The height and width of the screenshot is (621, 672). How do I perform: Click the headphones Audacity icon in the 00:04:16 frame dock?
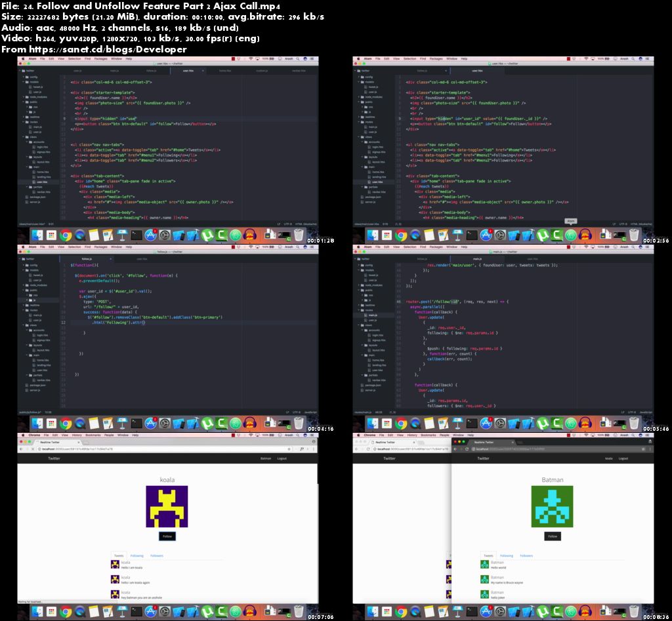pos(250,423)
